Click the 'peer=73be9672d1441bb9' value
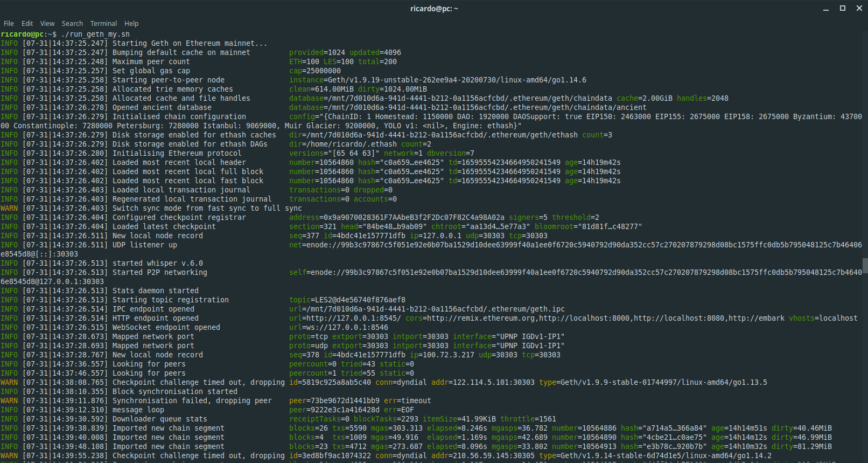 click(x=334, y=400)
